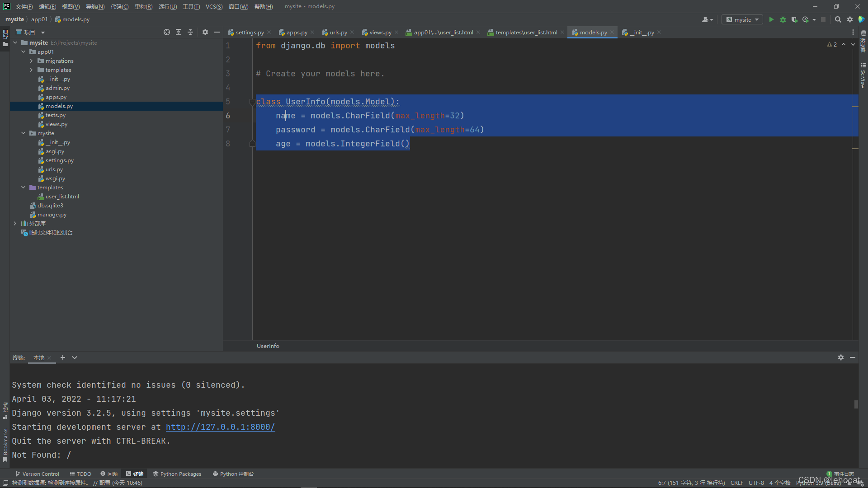Screen dimensions: 868x488
Task: Select settings.py in the project tree
Action: coord(59,160)
